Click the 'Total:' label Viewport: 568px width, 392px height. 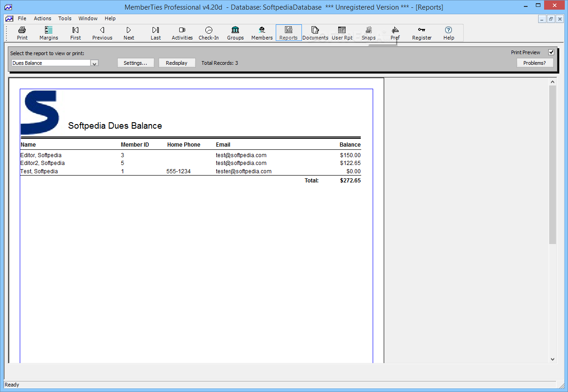(x=312, y=181)
